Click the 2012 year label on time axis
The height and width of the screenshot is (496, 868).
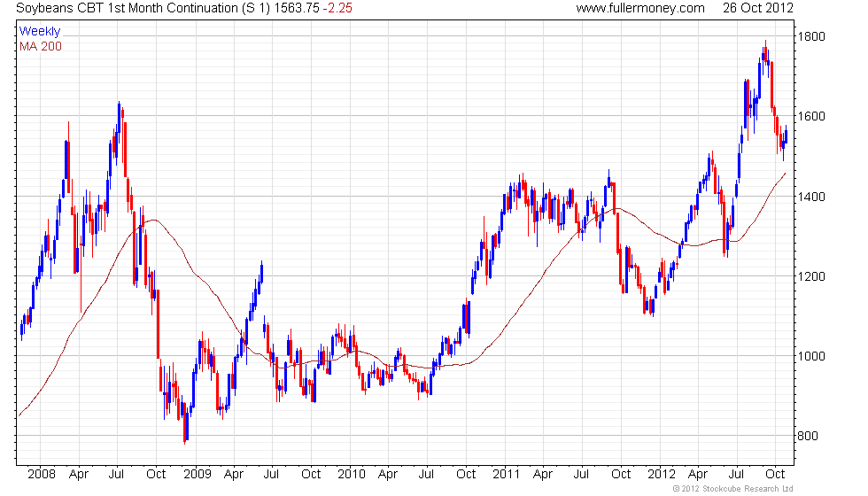click(662, 474)
